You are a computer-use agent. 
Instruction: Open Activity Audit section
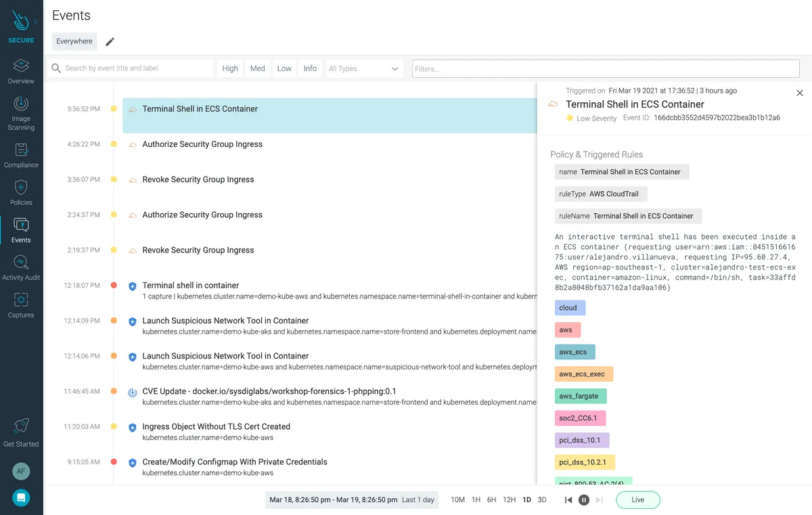pos(21,269)
